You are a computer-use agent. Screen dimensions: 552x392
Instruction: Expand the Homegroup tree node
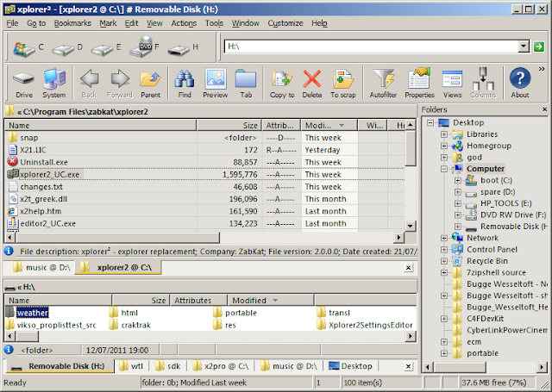(444, 146)
